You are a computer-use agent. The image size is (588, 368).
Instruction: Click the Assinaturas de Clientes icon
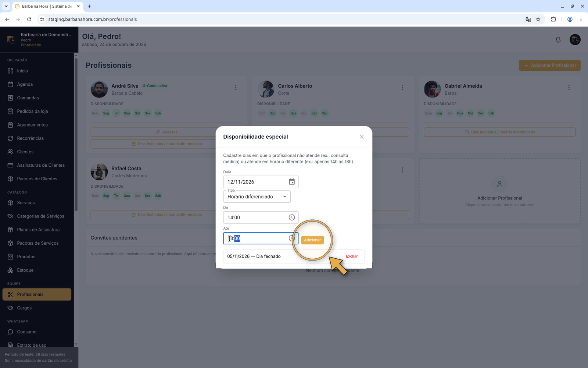[10, 165]
